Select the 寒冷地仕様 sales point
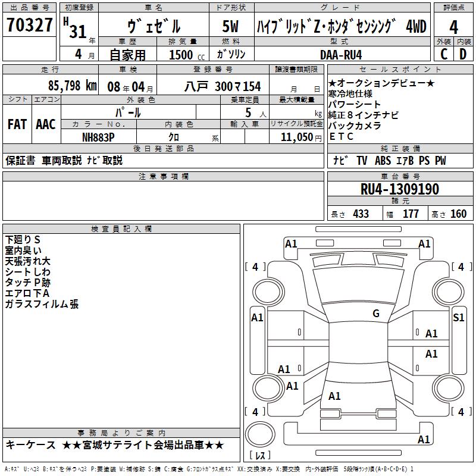 [x=350, y=93]
